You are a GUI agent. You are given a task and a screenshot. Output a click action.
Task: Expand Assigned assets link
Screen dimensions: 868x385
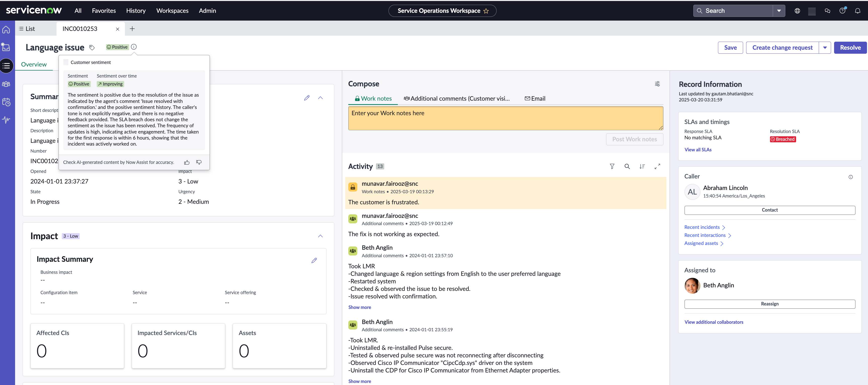(704, 243)
